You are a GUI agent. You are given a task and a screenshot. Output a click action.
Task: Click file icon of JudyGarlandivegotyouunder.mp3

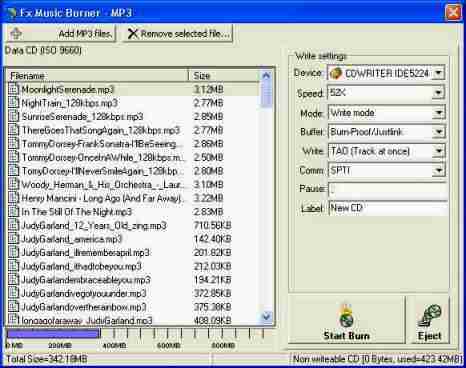tap(14, 293)
